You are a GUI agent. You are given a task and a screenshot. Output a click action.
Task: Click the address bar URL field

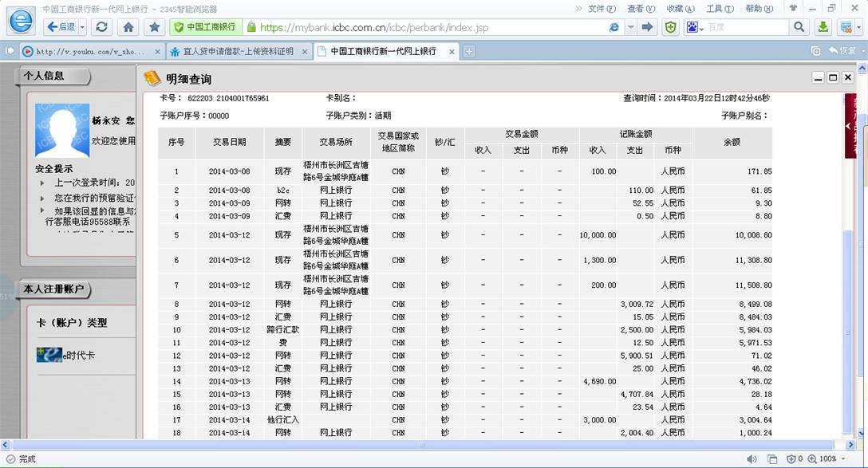point(431,27)
